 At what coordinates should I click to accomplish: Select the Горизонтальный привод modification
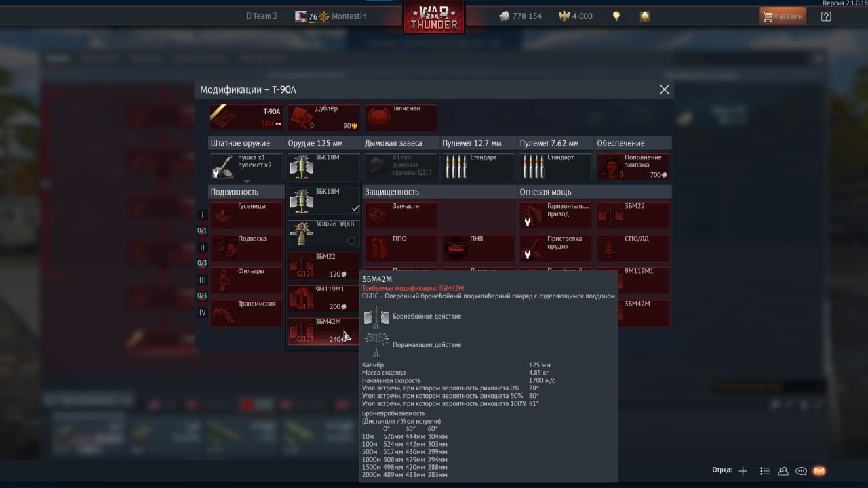point(555,216)
